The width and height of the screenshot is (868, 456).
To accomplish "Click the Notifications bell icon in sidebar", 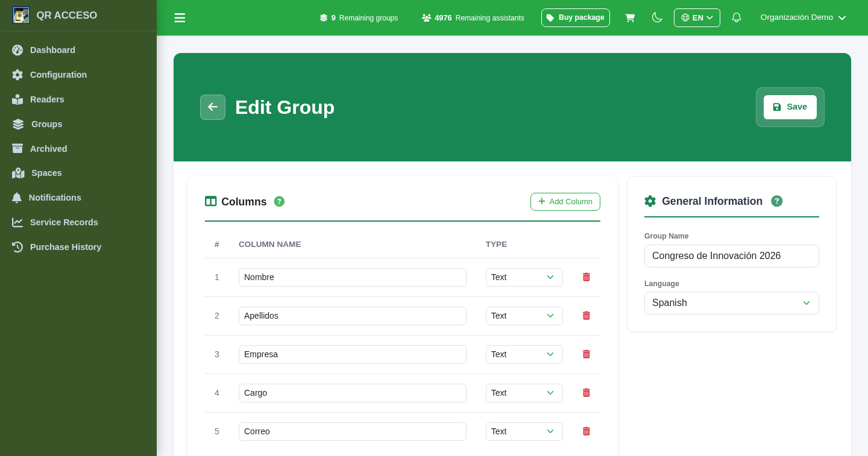I will pos(17,198).
